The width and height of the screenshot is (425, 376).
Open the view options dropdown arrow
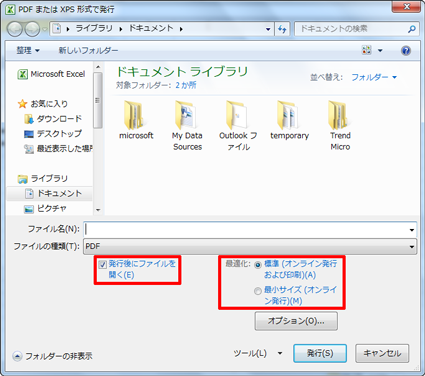pos(380,51)
